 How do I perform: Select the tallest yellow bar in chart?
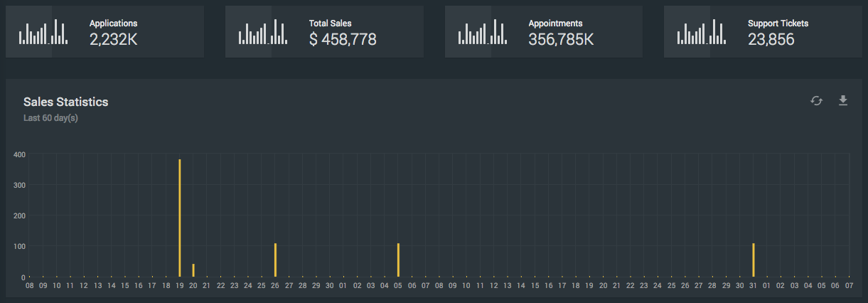[x=180, y=217]
